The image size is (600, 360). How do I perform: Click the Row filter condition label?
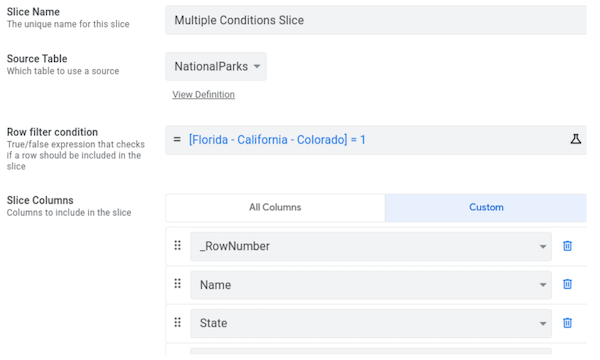(x=52, y=132)
